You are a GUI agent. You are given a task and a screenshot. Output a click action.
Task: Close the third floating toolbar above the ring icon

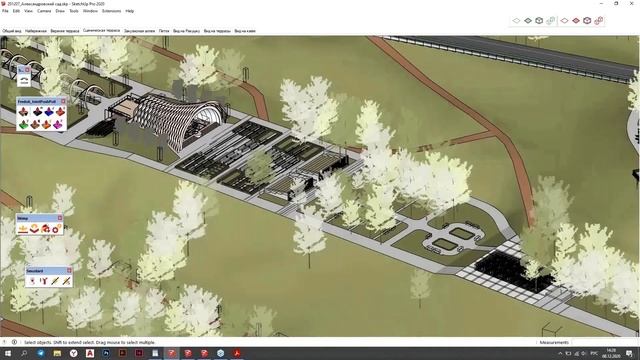(x=60, y=218)
